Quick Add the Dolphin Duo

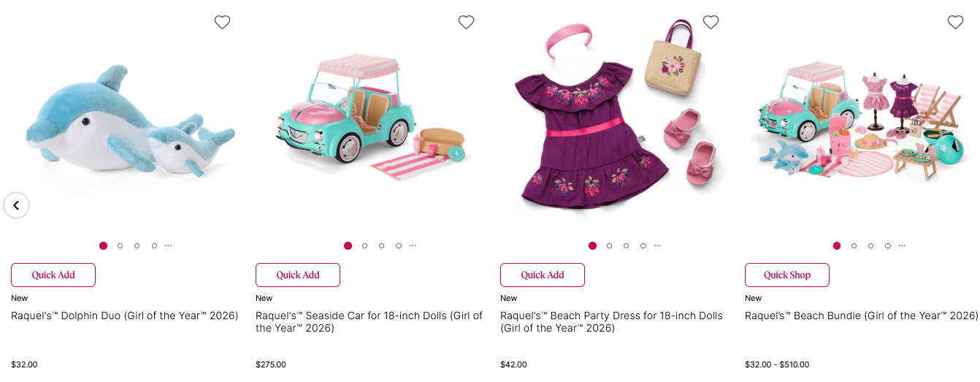[x=53, y=275]
